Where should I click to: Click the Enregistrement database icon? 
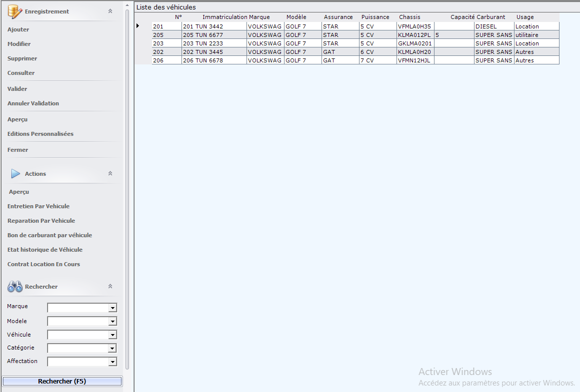pyautogui.click(x=15, y=11)
